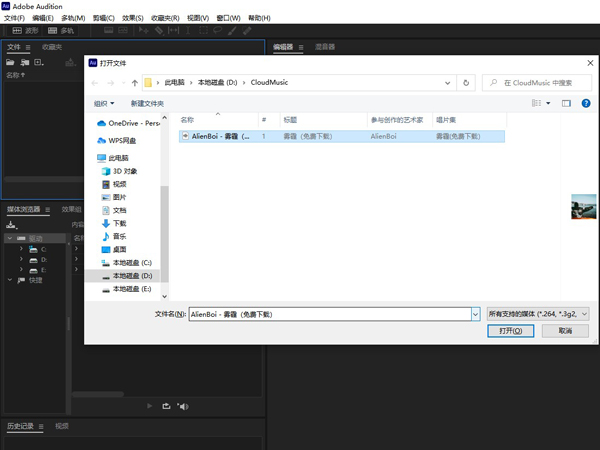Click the loop playback icon in media browser
600x450 pixels.
click(166, 406)
